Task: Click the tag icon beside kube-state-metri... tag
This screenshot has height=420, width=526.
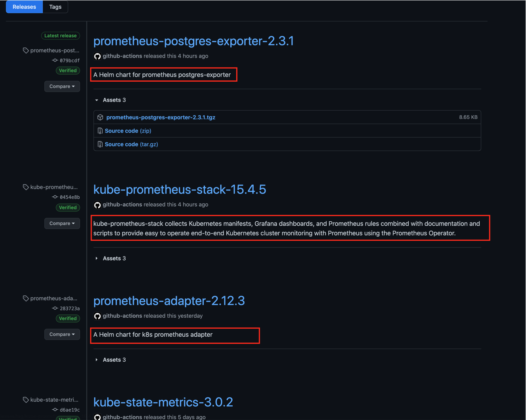Action: tap(26, 400)
